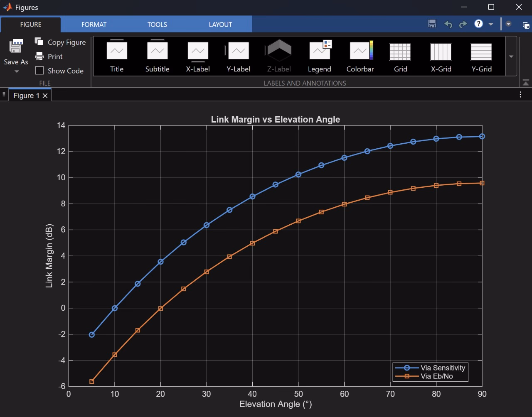Open the Save As dropdown arrow
This screenshot has width=532, height=417.
pos(17,71)
